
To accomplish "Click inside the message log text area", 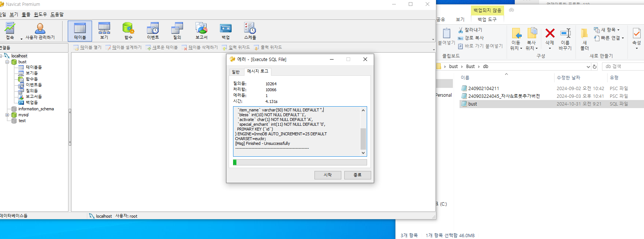I will (x=297, y=131).
